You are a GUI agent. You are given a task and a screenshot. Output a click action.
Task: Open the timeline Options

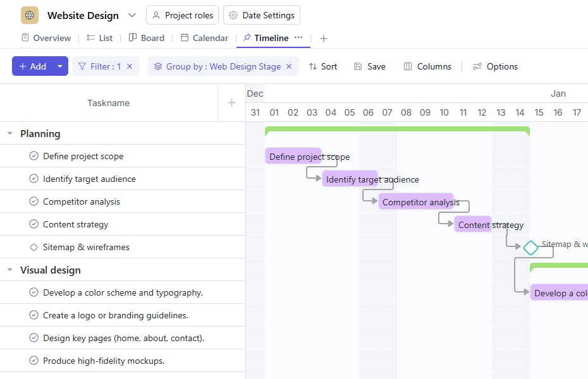(495, 66)
